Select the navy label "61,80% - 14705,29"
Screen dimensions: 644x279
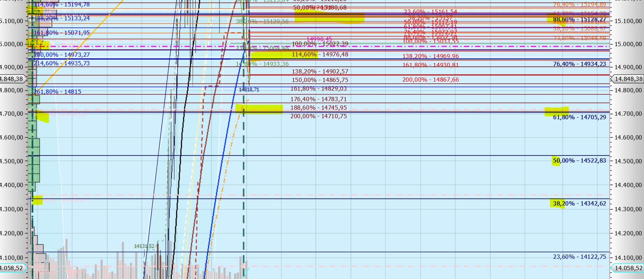pyautogui.click(x=579, y=117)
